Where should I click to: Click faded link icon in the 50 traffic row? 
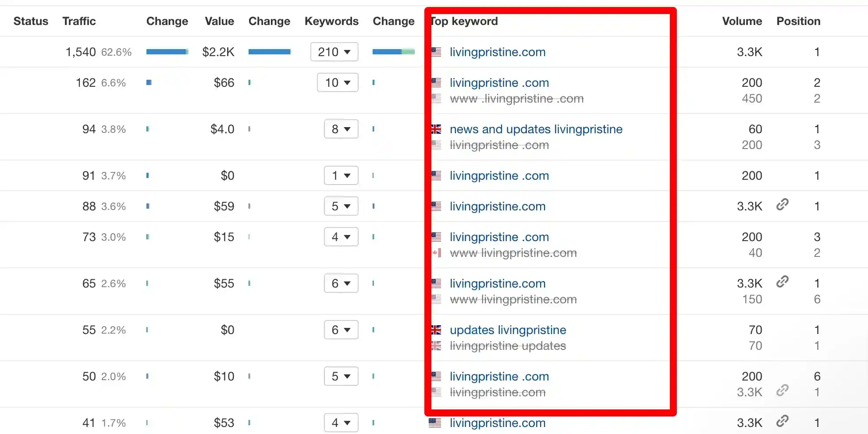783,390
